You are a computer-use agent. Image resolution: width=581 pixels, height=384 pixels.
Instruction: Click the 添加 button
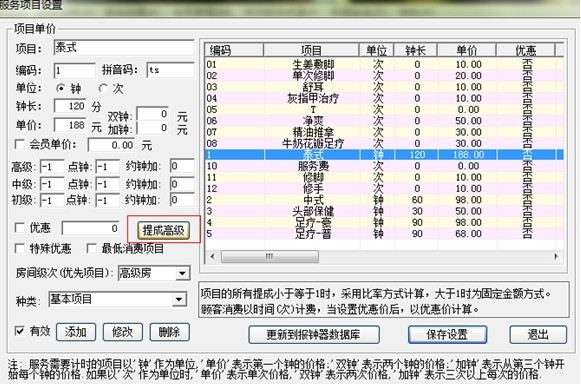tap(76, 332)
